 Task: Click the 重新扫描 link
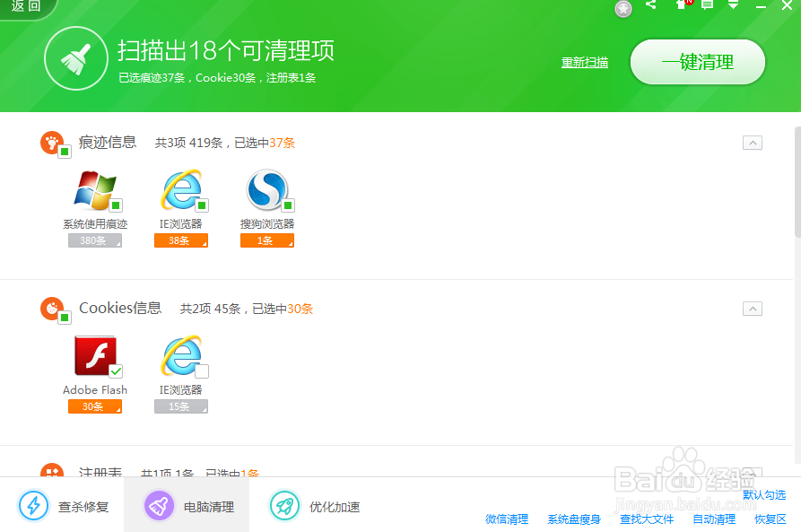[585, 63]
